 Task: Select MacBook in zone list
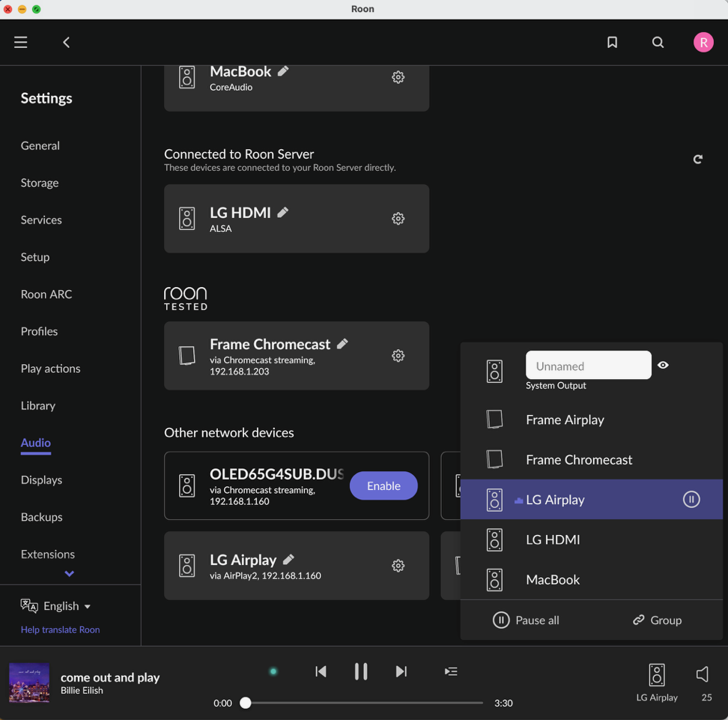[x=592, y=580]
